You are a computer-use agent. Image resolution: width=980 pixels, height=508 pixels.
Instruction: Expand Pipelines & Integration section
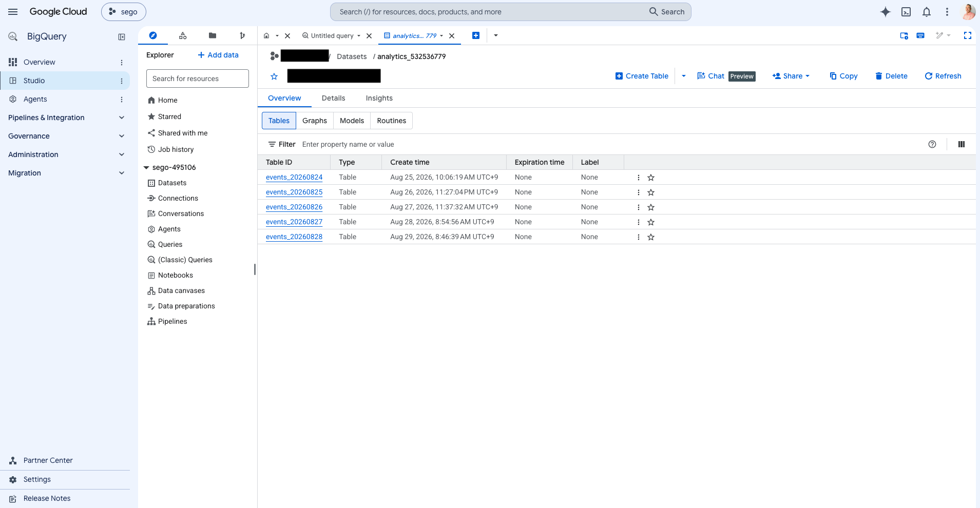click(x=122, y=118)
